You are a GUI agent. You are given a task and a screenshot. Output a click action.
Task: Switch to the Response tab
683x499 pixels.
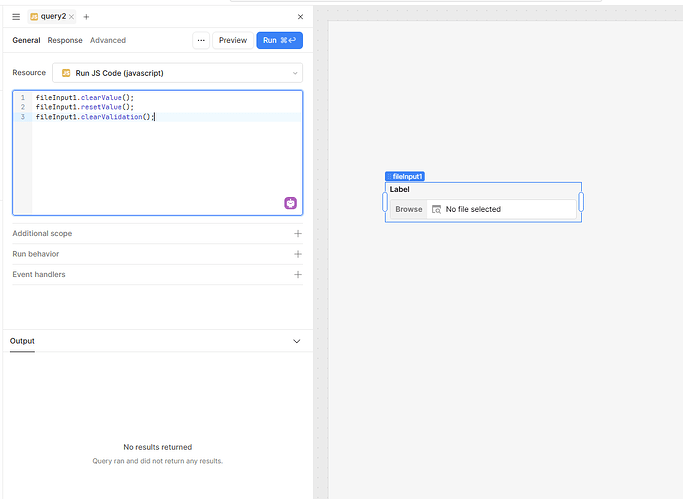click(x=65, y=40)
